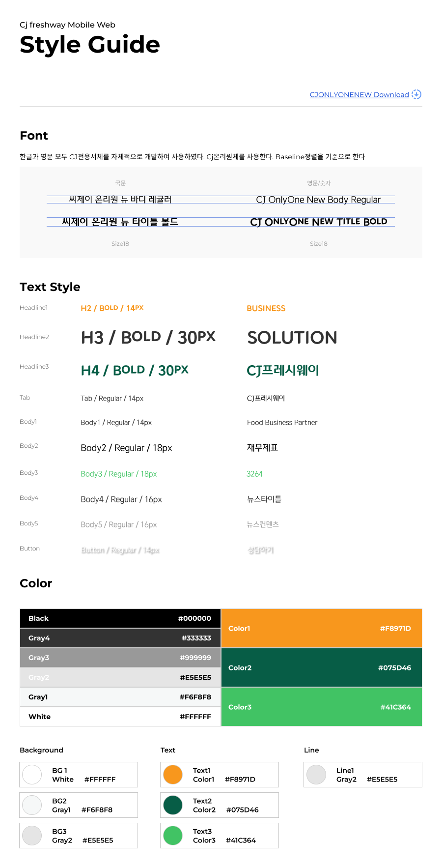Screen dimensions: 442x868
Task: Click the 국문 column label
Action: coord(120,183)
